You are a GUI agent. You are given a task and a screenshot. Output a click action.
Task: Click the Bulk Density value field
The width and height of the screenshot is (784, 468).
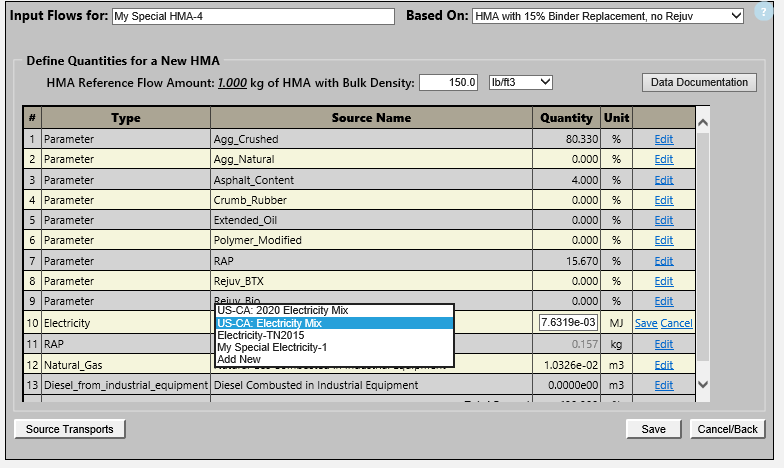pyautogui.click(x=449, y=82)
